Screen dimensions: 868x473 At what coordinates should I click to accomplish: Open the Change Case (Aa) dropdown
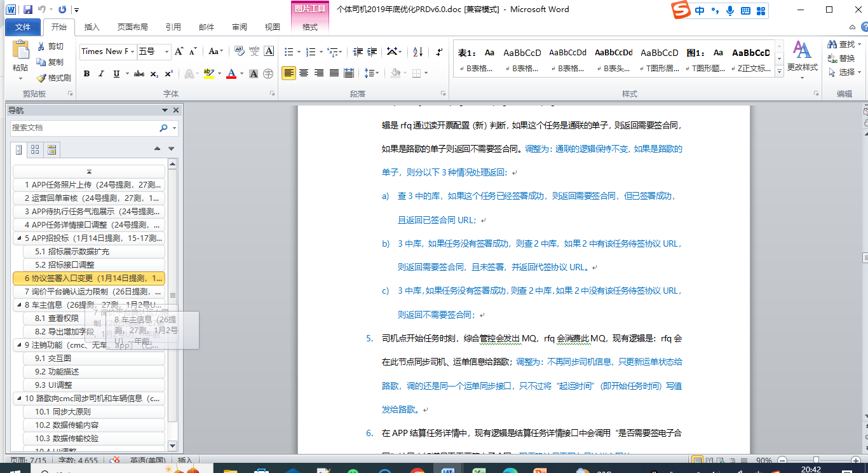tap(216, 51)
